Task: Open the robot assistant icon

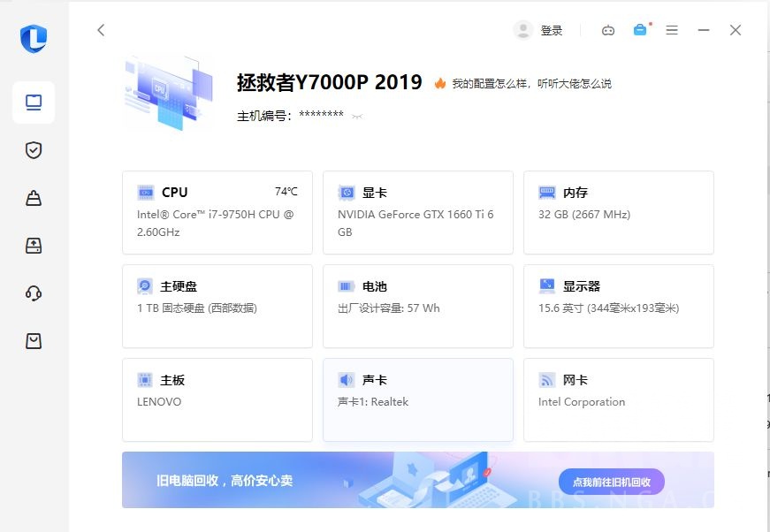Action: coord(608,30)
